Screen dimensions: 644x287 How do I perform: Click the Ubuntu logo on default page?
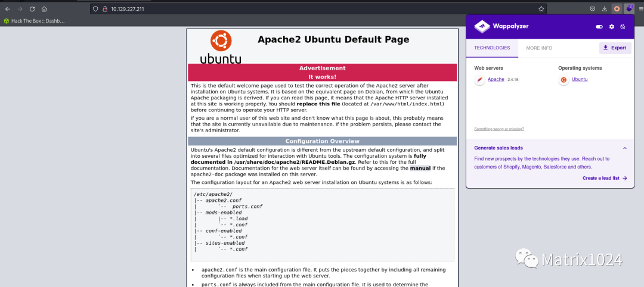tap(221, 46)
